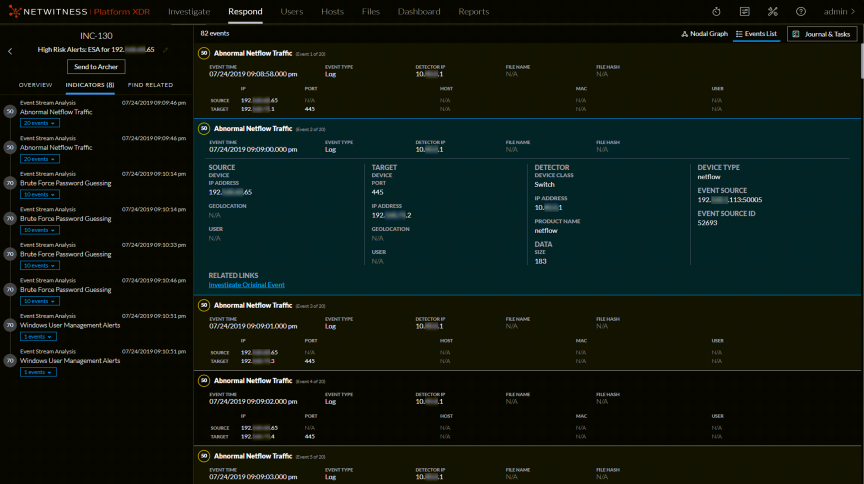Click score badge of event at 09:09:03.000 pm
This screenshot has height=484, width=864.
click(x=204, y=456)
